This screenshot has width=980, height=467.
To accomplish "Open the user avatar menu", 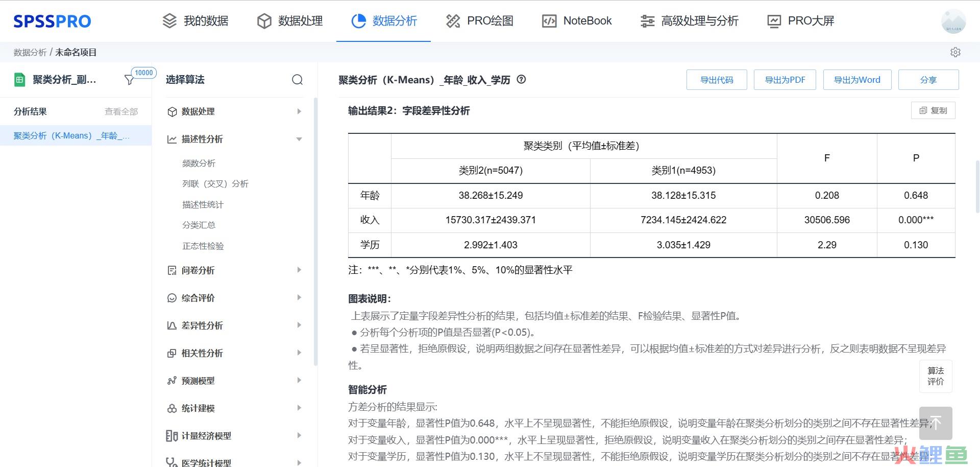I will (953, 21).
